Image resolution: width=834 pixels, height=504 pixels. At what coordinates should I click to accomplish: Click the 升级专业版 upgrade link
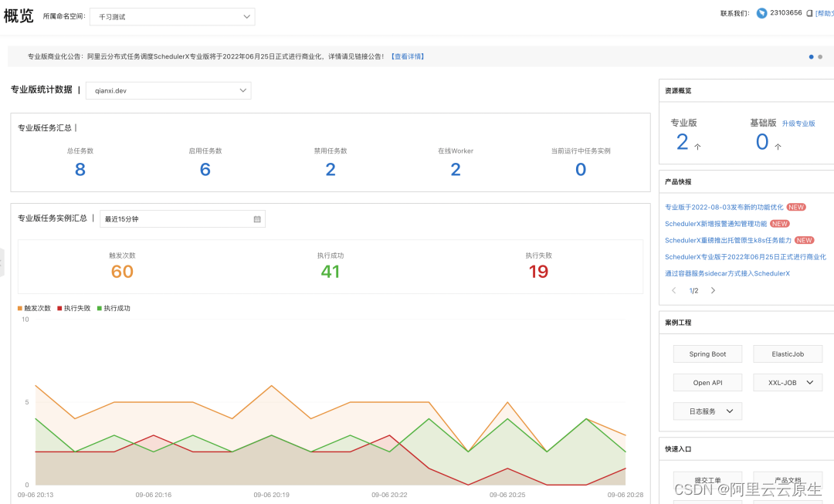pos(798,123)
